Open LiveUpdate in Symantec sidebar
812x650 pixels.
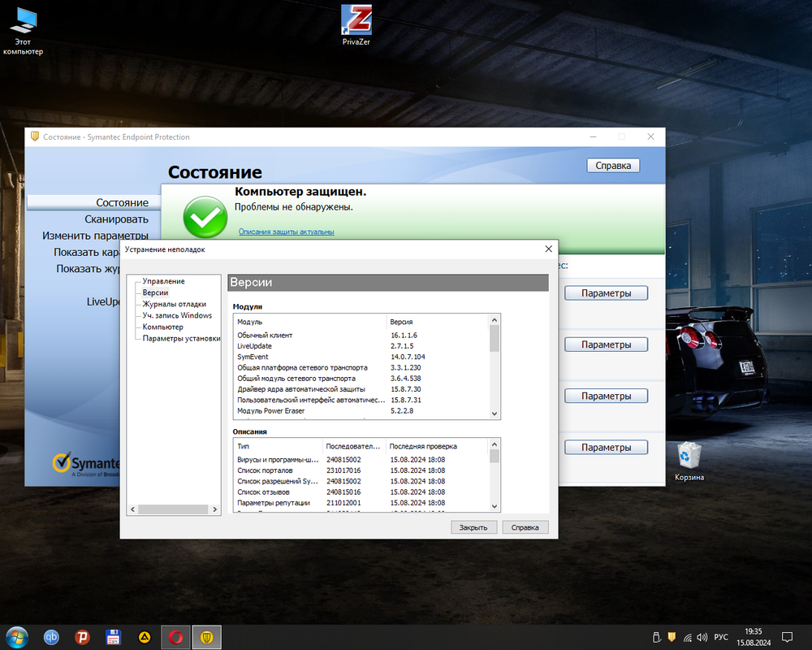(103, 301)
